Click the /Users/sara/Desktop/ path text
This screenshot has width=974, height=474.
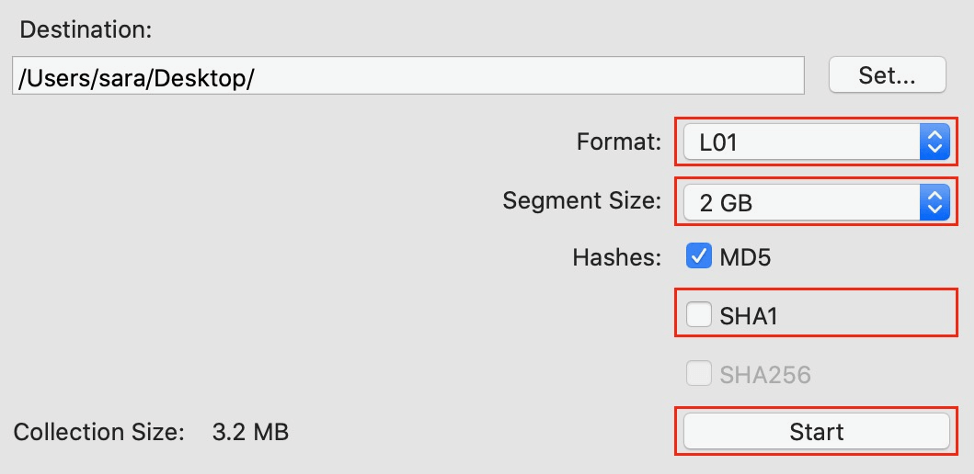[137, 77]
